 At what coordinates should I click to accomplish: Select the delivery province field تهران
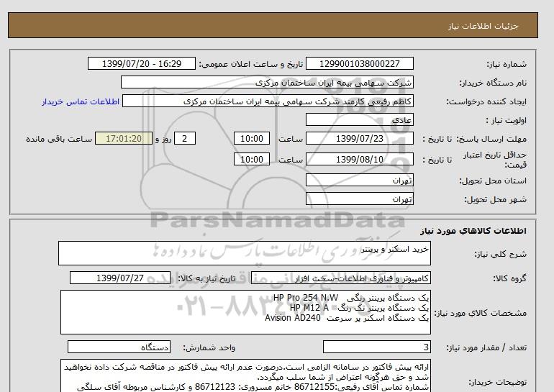click(359, 180)
